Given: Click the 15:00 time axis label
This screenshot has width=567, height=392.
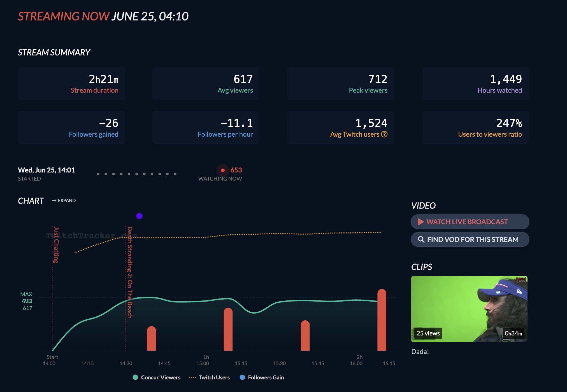Looking at the screenshot, I should [203, 363].
